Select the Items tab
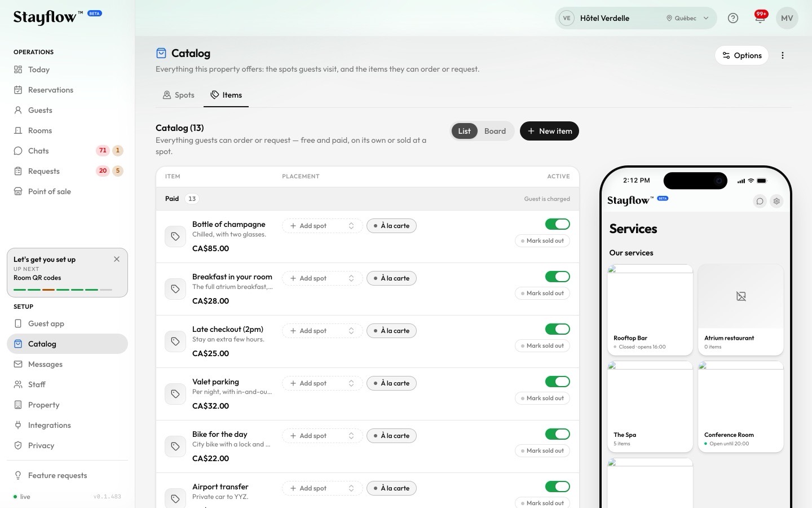812x508 pixels. (226, 95)
